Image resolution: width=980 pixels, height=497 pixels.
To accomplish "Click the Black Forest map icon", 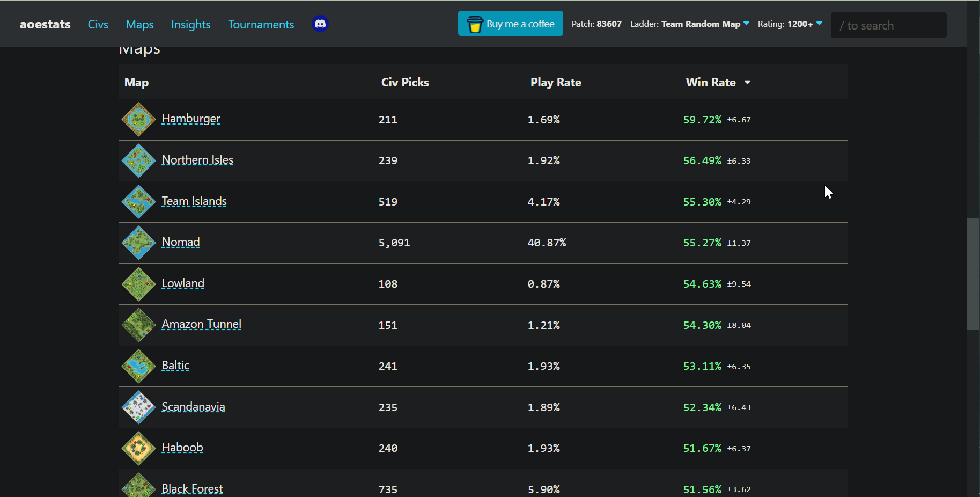I will (138, 485).
